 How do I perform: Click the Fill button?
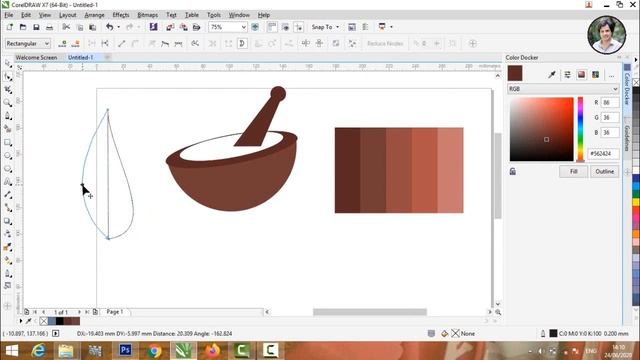tap(573, 171)
